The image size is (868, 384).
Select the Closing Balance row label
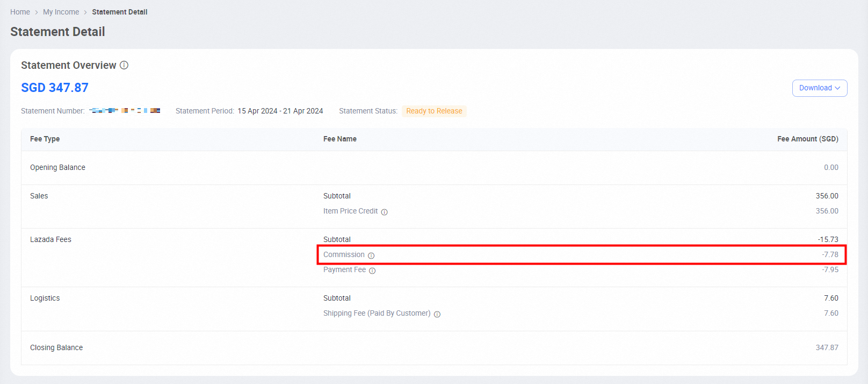click(x=56, y=347)
